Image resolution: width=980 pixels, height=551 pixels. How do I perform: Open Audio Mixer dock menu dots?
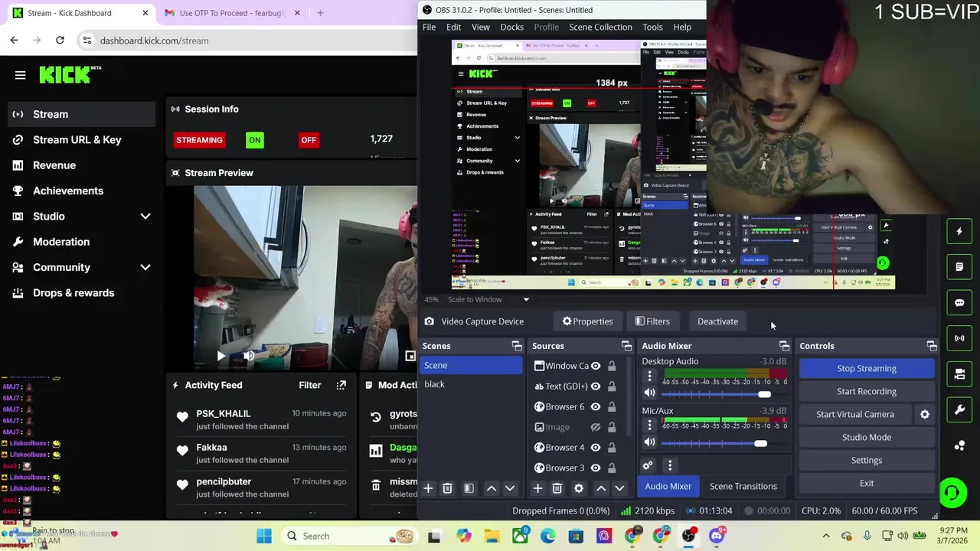(x=670, y=465)
